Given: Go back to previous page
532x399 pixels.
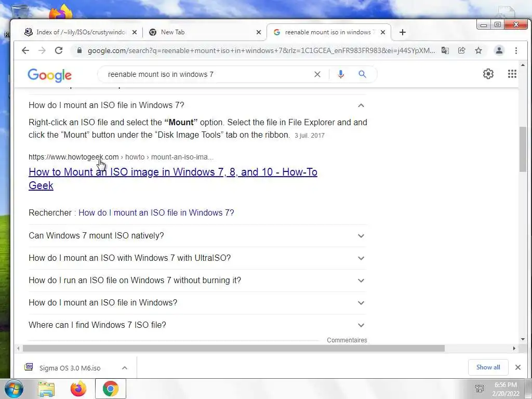Looking at the screenshot, I should 25,50.
